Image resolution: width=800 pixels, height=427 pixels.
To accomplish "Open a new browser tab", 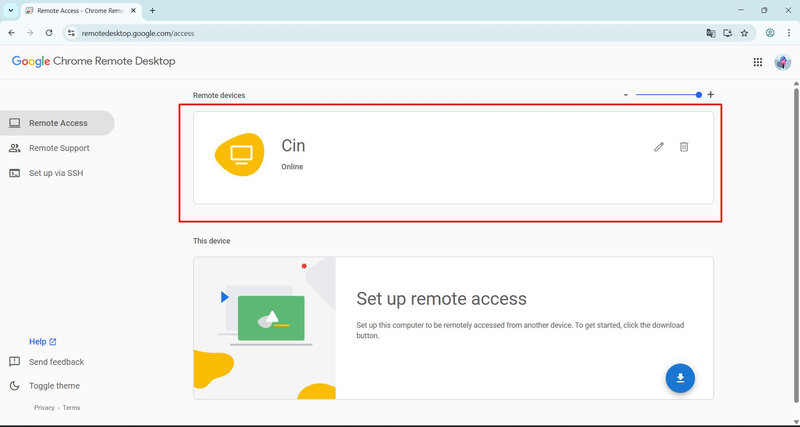I will click(152, 11).
